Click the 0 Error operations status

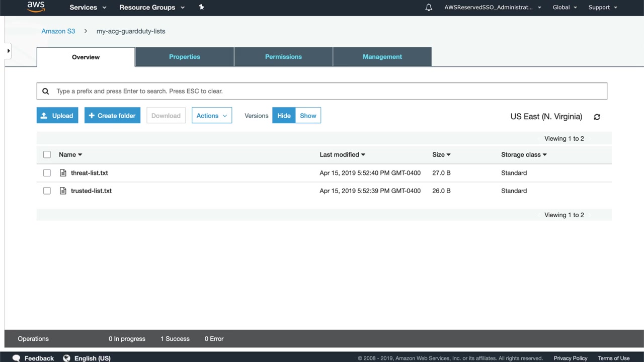pos(214,339)
